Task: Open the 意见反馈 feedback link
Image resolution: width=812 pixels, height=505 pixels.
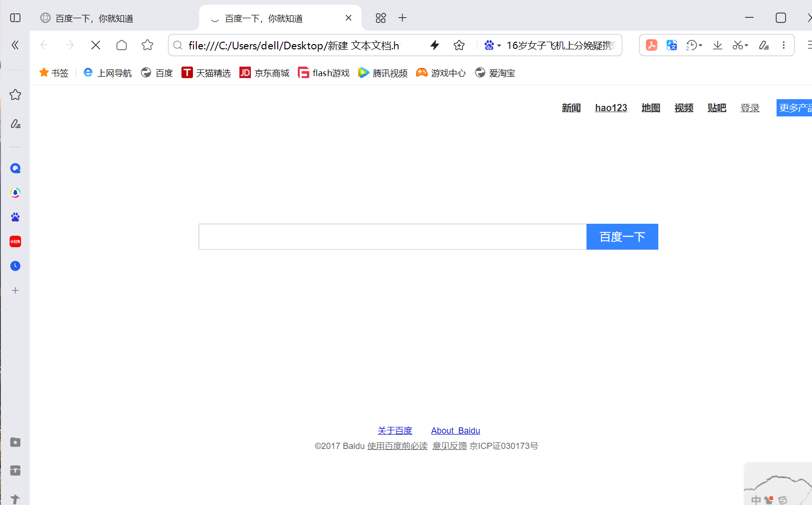Action: click(450, 446)
